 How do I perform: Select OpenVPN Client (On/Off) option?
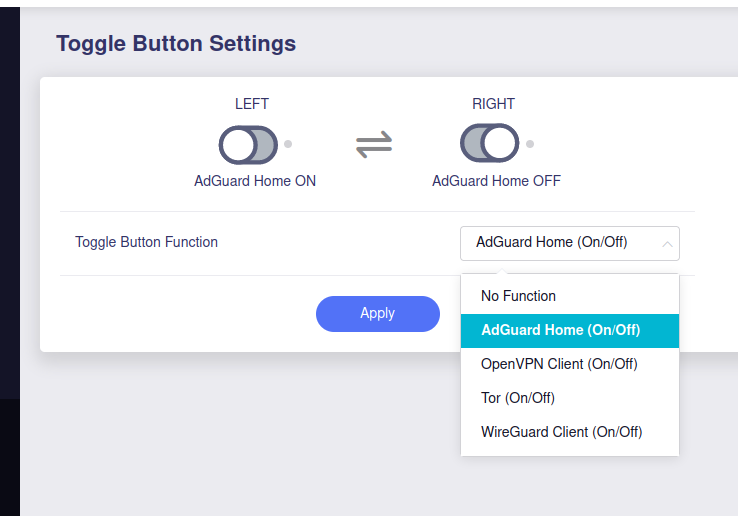coord(570,364)
